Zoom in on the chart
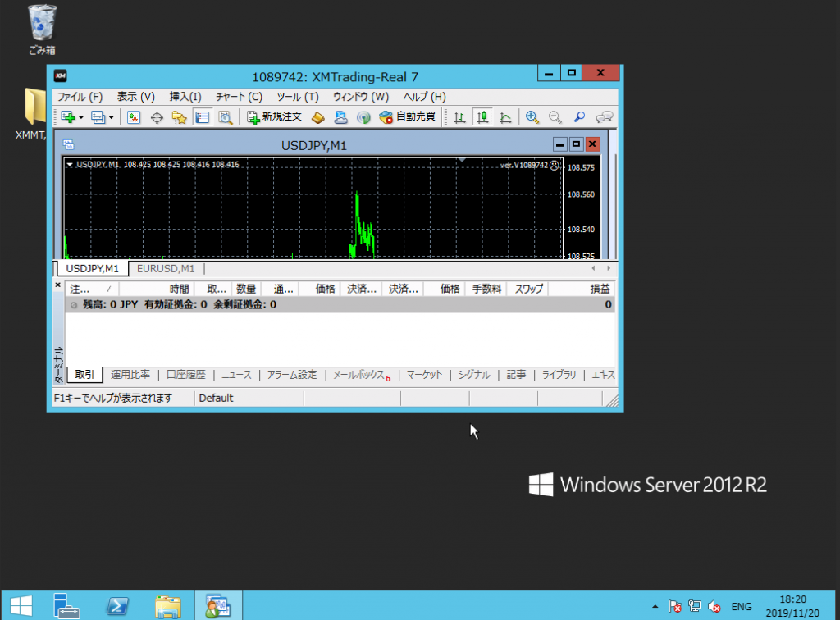 pyautogui.click(x=532, y=117)
